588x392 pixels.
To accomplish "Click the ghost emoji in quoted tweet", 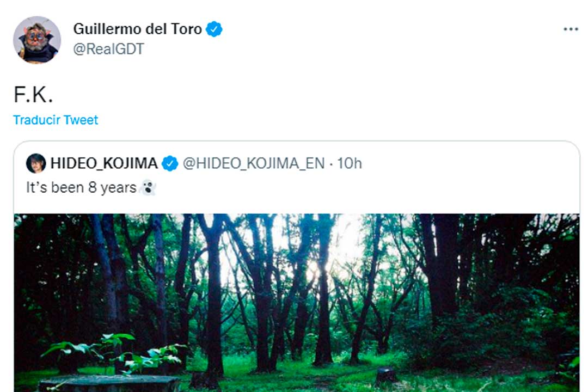I will click(x=148, y=188).
